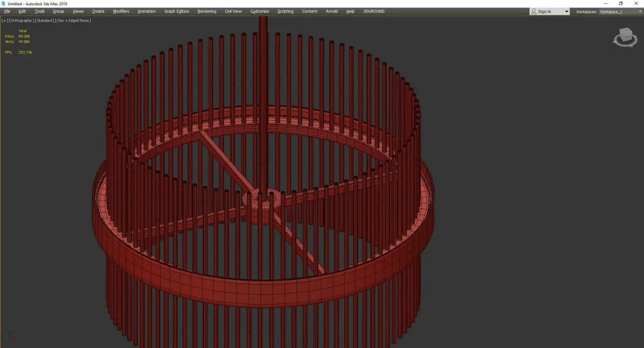Open the Customize menu
Viewport: 644px width, 348px height.
(260, 11)
